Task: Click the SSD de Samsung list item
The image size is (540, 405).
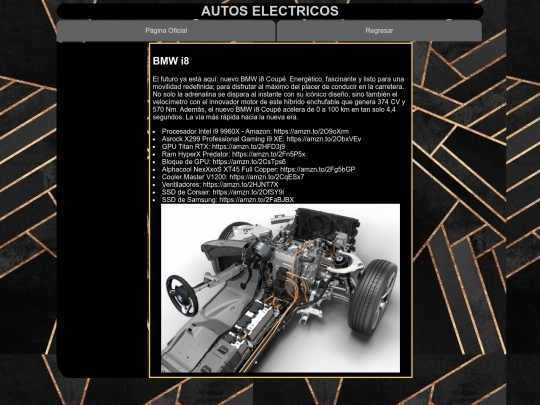Action: pos(228,200)
